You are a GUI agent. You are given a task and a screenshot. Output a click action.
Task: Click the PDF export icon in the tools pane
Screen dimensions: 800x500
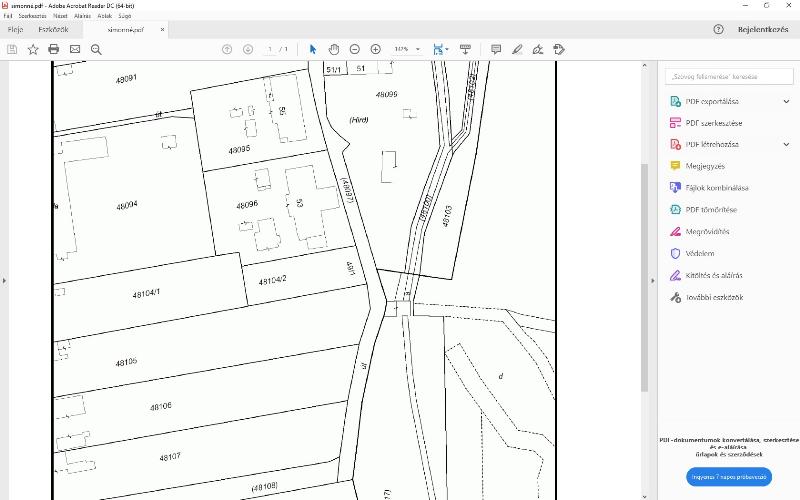point(675,101)
